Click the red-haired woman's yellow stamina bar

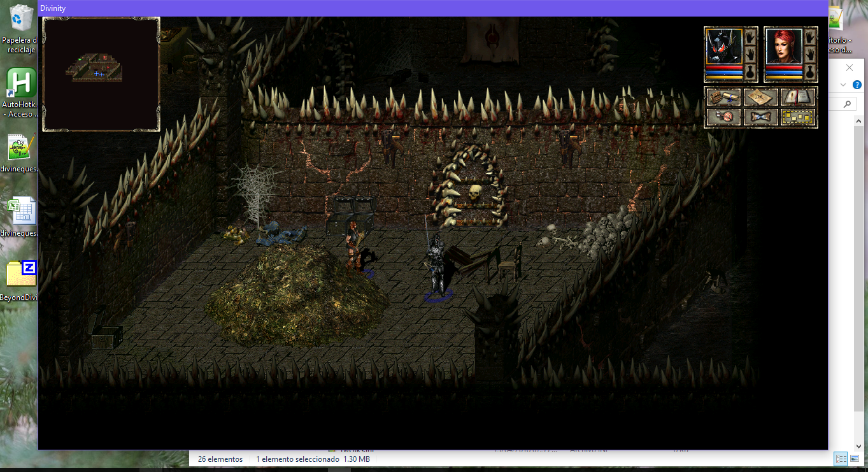click(784, 77)
